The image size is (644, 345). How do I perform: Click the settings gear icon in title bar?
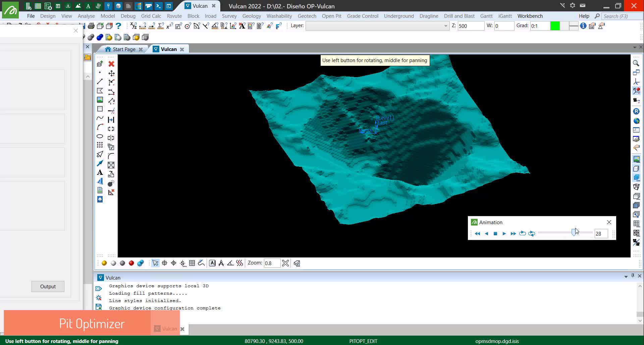(573, 5)
